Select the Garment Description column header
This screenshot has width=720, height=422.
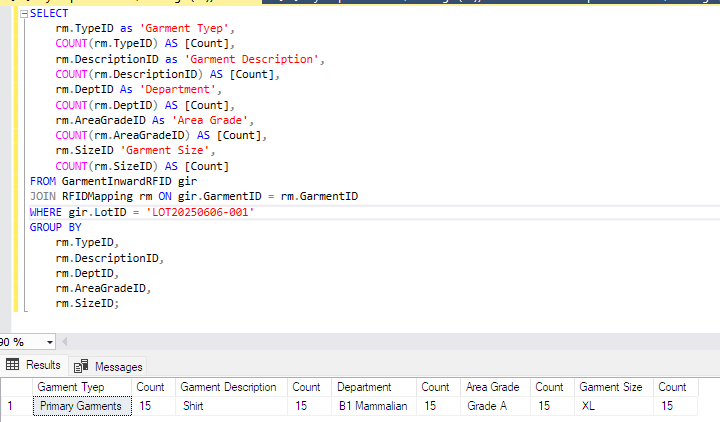pos(228,387)
